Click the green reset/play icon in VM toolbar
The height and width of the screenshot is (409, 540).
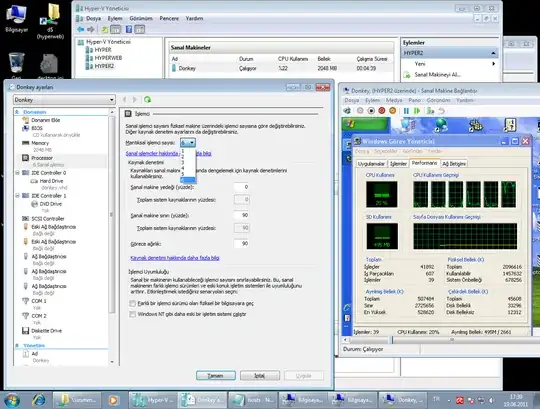click(x=417, y=111)
